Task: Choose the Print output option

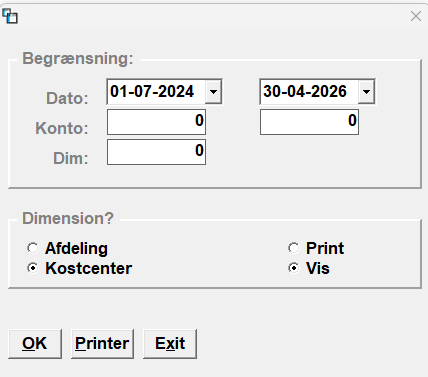Action: (294, 248)
